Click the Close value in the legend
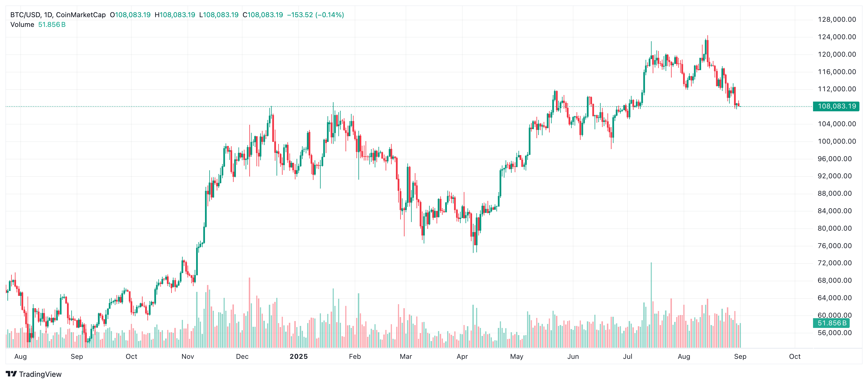Image resolution: width=868 pixels, height=384 pixels. click(265, 15)
